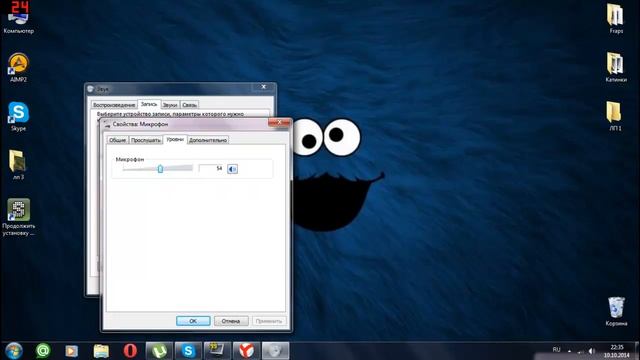The image size is (640, 360).
Task: Open the Корзина recycle bin
Action: point(616,311)
